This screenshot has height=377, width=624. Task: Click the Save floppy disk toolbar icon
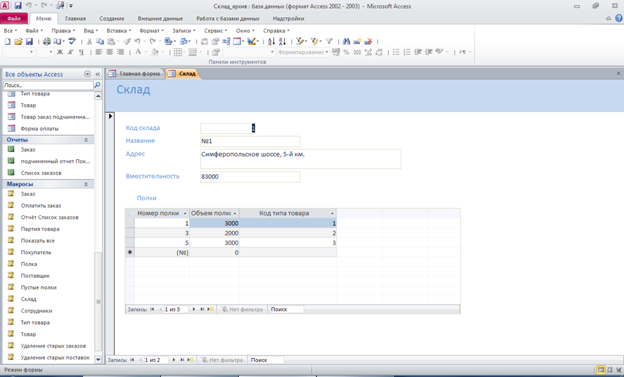coord(29,41)
